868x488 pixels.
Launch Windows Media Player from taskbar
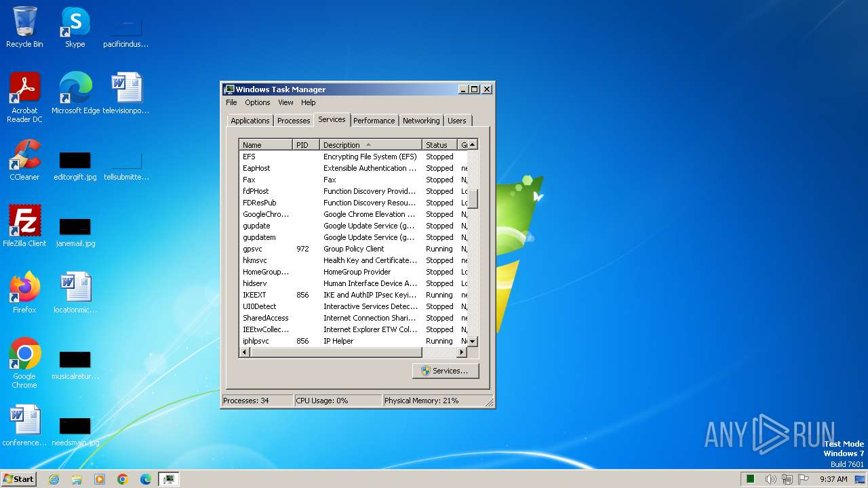(x=100, y=479)
